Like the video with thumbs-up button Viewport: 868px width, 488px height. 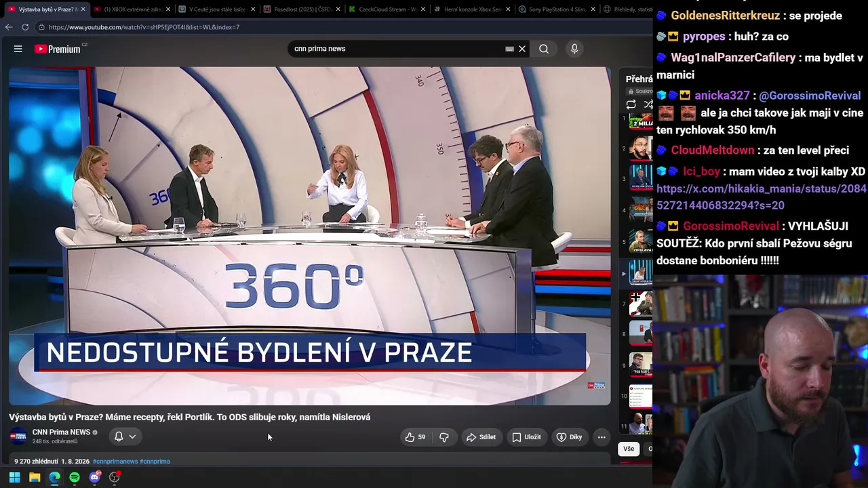(415, 437)
